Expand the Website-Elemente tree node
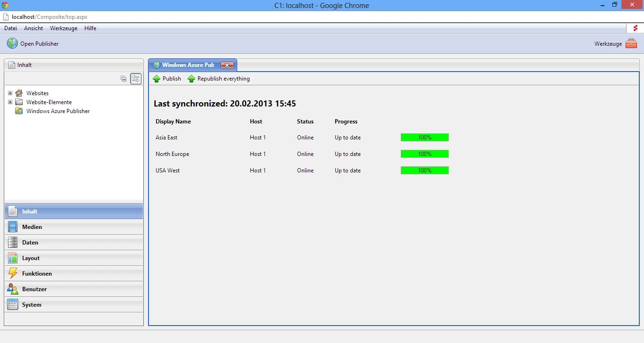This screenshot has height=343, width=644. 10,102
